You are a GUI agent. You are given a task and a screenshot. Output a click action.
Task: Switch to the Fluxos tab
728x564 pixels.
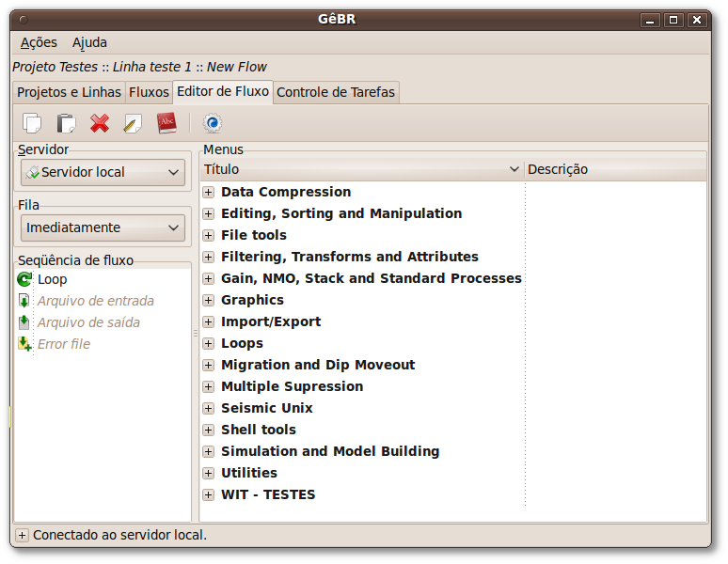149,92
